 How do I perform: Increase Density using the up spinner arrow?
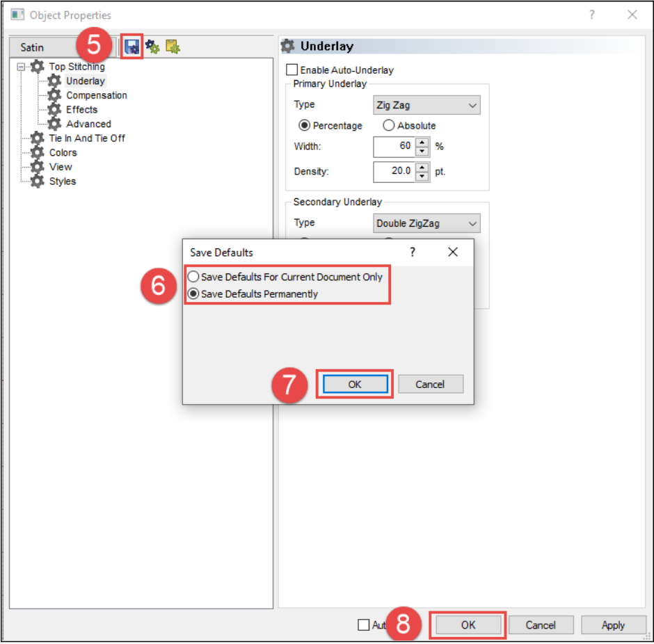click(x=422, y=168)
